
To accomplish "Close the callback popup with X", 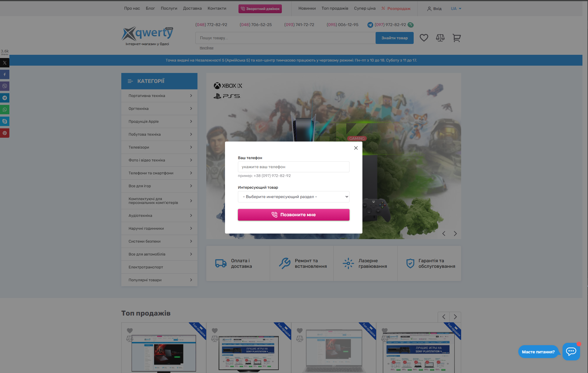I will 356,148.
